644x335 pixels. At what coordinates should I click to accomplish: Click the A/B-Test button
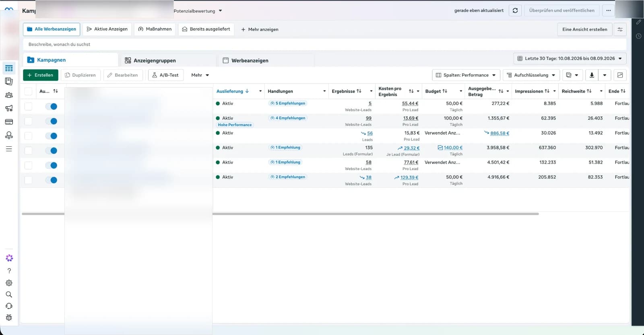pos(166,75)
